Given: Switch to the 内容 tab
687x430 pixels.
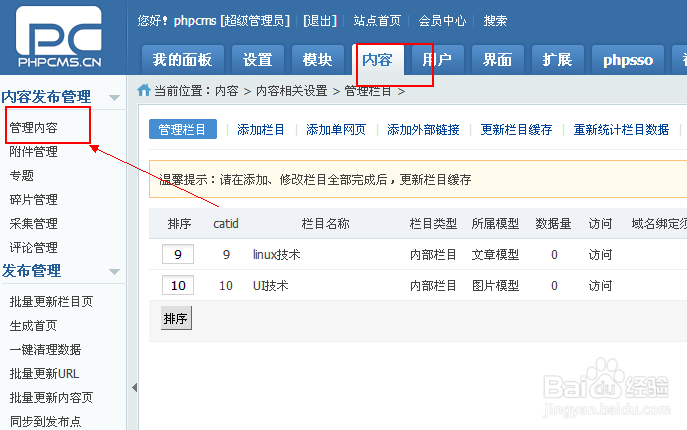Looking at the screenshot, I should (x=377, y=60).
